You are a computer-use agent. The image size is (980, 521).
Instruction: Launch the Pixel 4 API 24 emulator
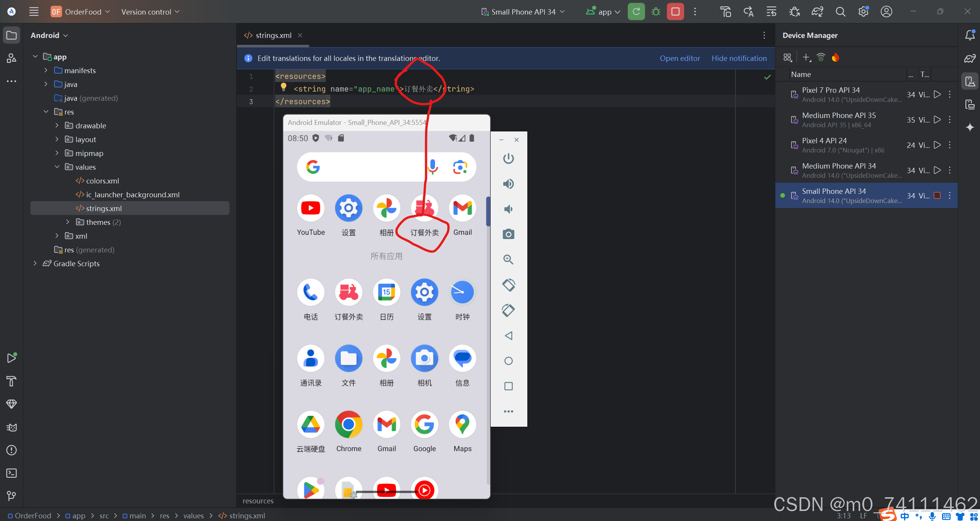tap(937, 145)
